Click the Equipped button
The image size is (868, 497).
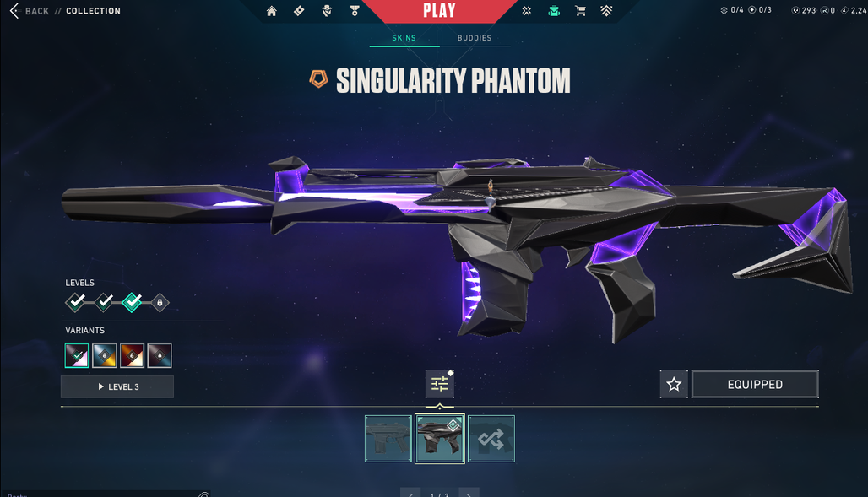click(x=755, y=384)
